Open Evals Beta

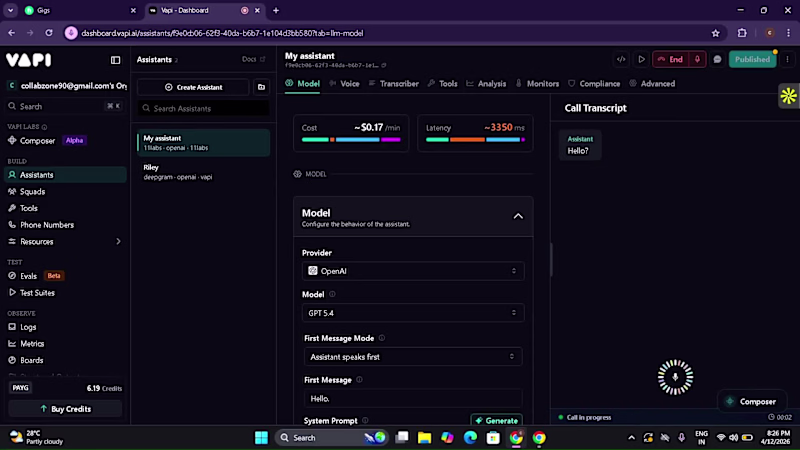coord(65,276)
